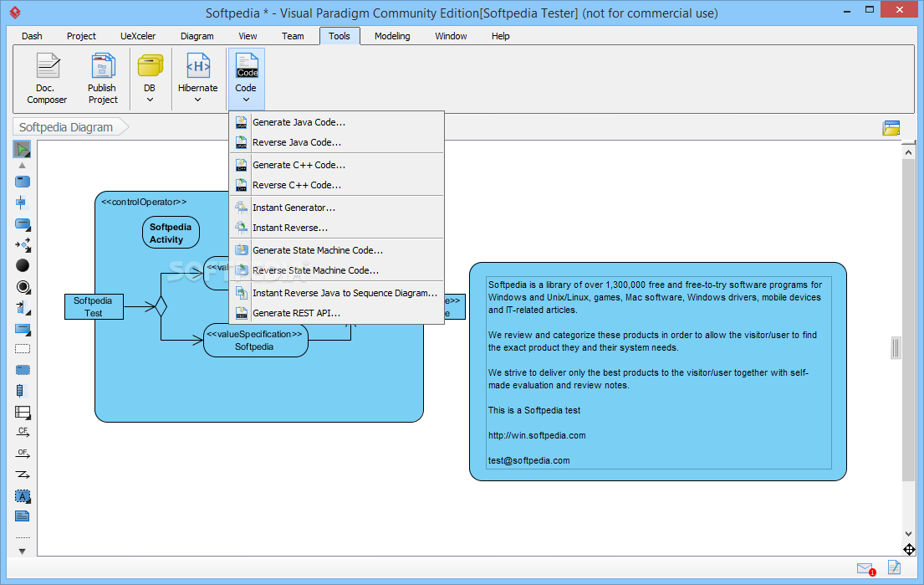This screenshot has width=924, height=585.
Task: Select the Decision node tool
Action: (x=23, y=244)
